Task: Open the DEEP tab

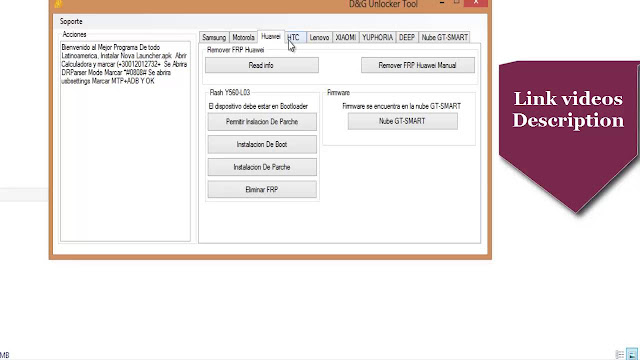Action: 407,37
